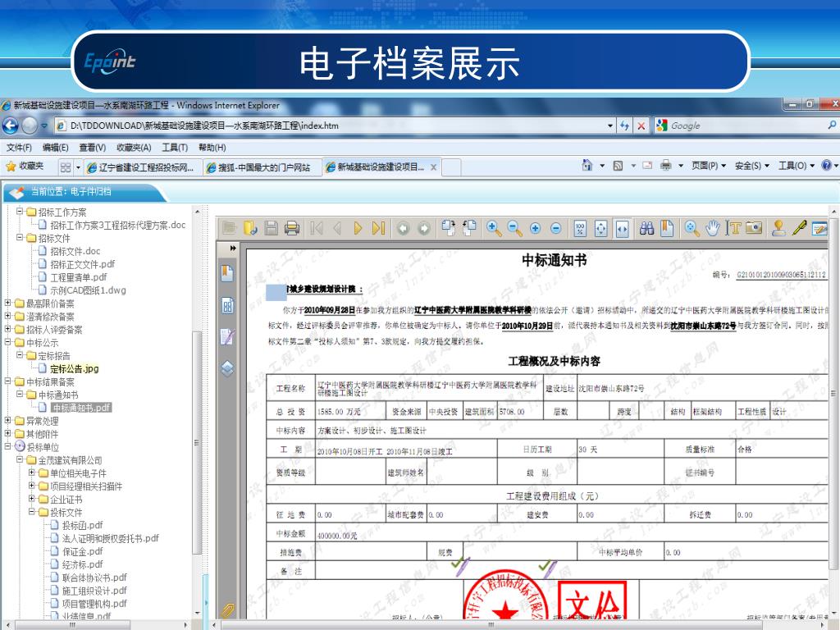Click the blue minus zoom button
Viewport: 840px width, 630px height.
click(556, 229)
